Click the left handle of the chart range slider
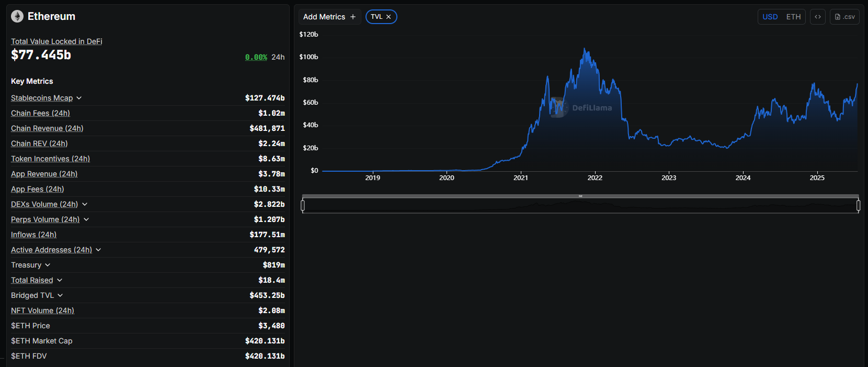 303,206
